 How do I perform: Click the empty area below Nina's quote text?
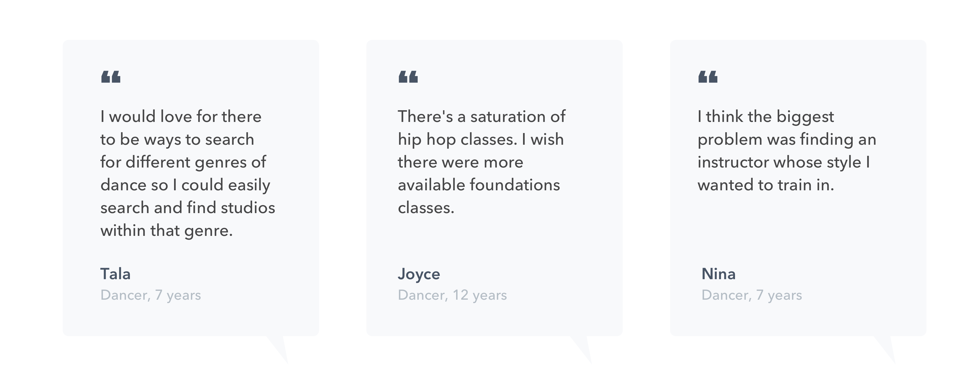(x=787, y=228)
